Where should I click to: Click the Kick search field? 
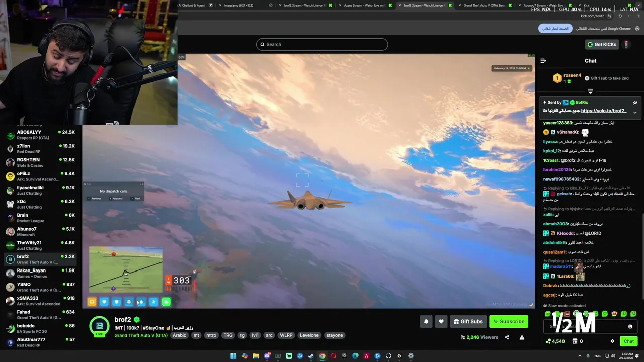click(322, 44)
